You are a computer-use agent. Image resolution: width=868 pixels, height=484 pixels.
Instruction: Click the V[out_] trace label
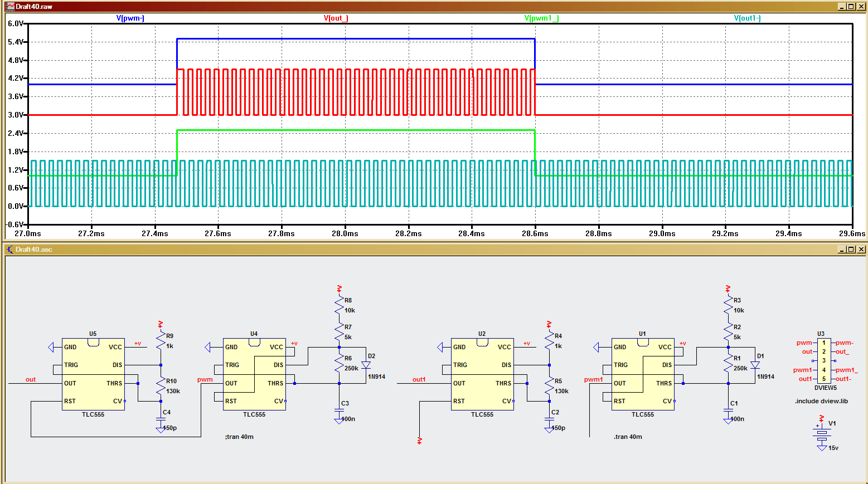pos(336,18)
